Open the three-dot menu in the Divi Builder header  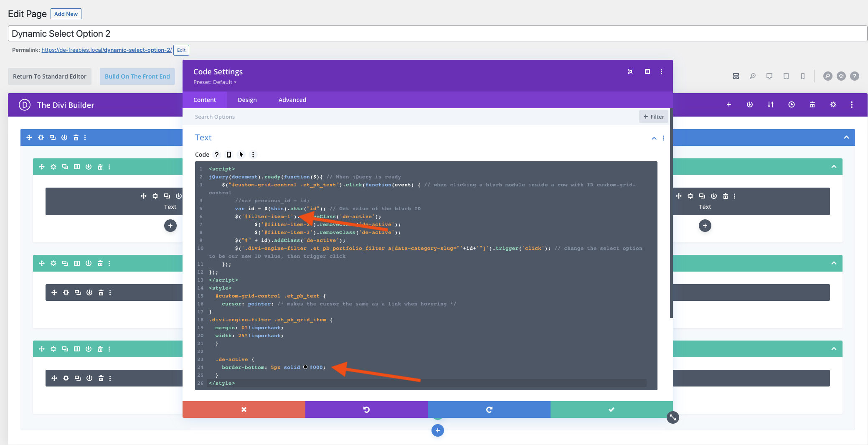point(852,104)
